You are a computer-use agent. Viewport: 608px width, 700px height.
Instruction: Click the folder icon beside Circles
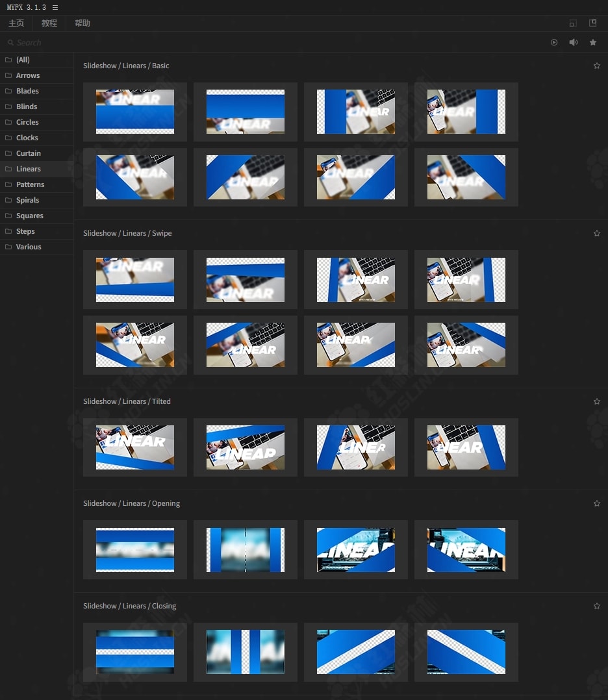[x=8, y=122]
